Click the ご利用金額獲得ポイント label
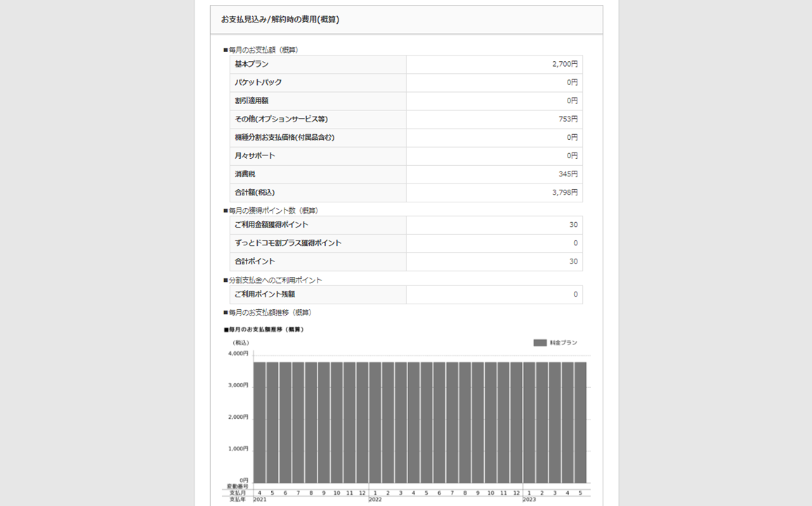The image size is (812, 506). coord(271,225)
